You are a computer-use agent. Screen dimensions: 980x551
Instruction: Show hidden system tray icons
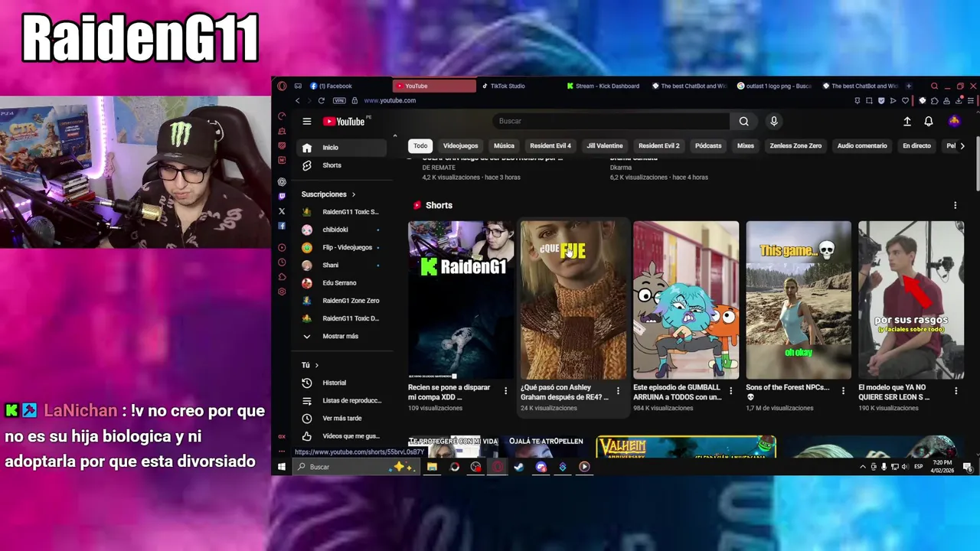[863, 467]
